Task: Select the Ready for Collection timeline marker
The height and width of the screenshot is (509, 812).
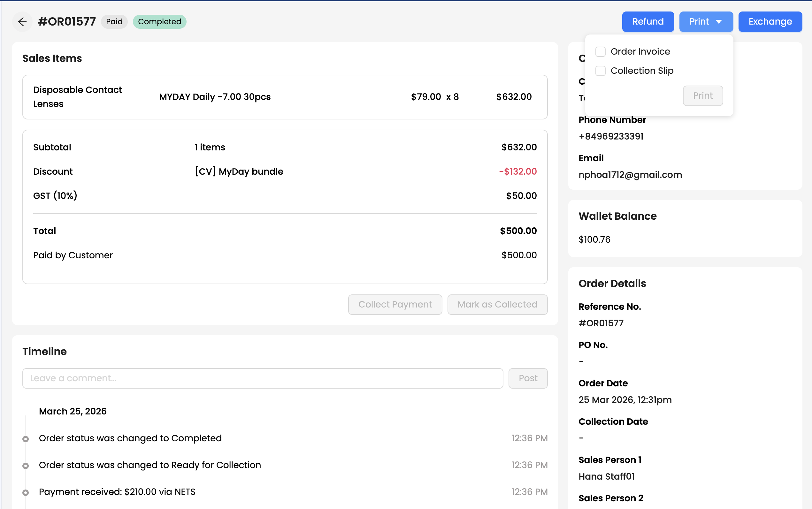Action: pyautogui.click(x=26, y=466)
